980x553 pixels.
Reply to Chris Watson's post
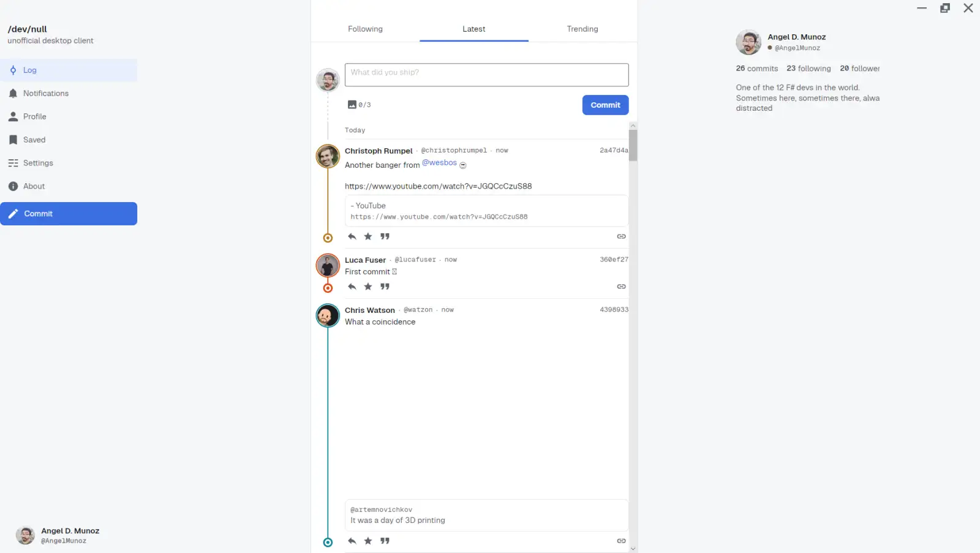352,541
